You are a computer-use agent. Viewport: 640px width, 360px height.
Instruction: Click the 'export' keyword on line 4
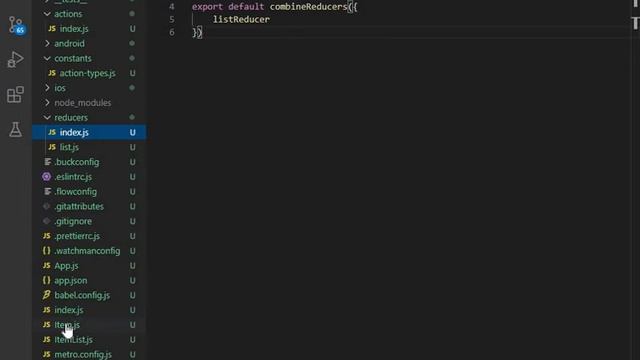click(207, 7)
